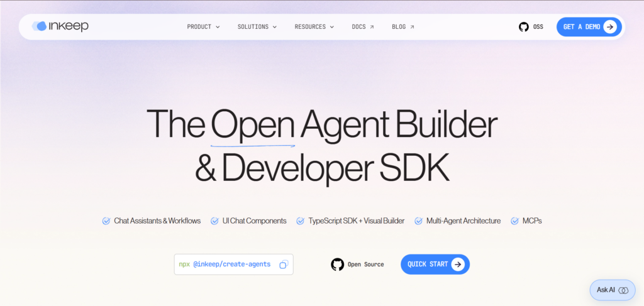
Task: Click the arrow circle in Get a Demo
Action: click(610, 27)
